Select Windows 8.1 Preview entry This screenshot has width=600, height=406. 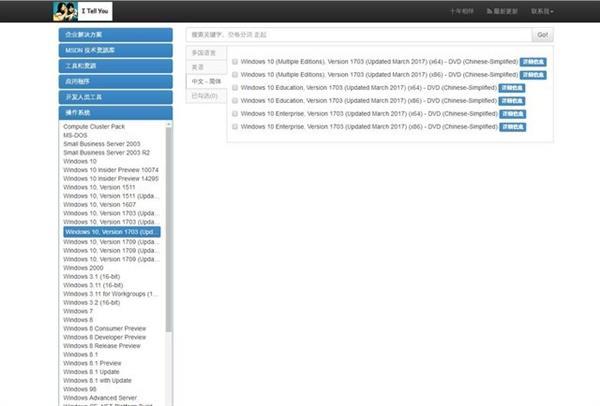click(92, 364)
